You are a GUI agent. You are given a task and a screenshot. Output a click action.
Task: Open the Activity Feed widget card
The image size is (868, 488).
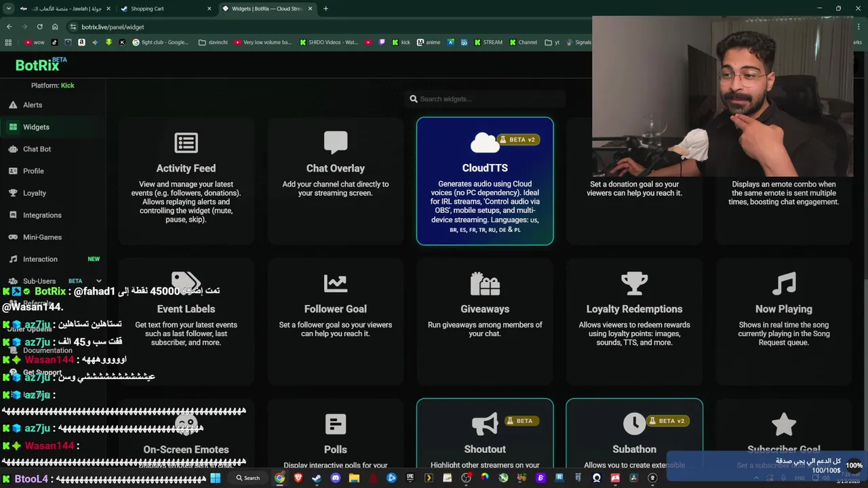[x=186, y=181]
